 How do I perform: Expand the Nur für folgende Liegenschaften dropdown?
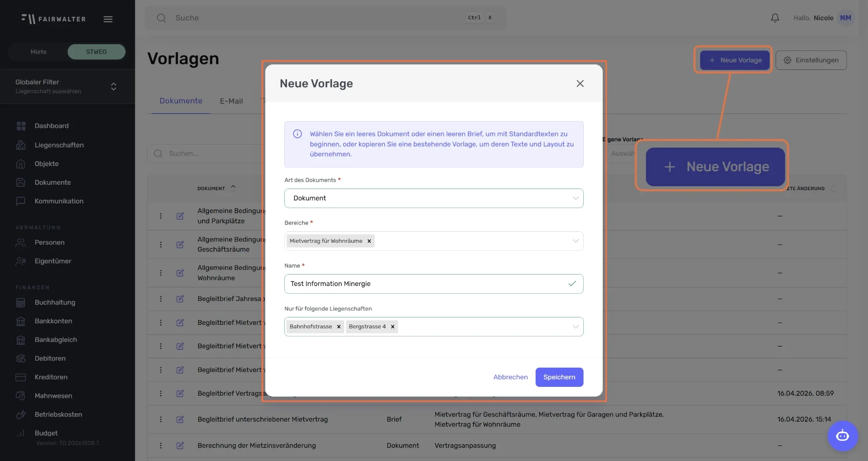point(576,327)
